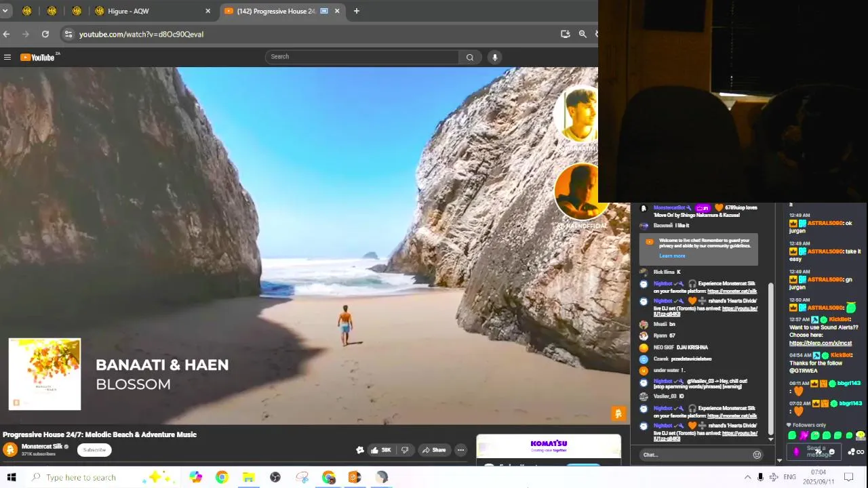The image size is (868, 488).
Task: Click the microphone icon in system tray
Action: coord(760,477)
